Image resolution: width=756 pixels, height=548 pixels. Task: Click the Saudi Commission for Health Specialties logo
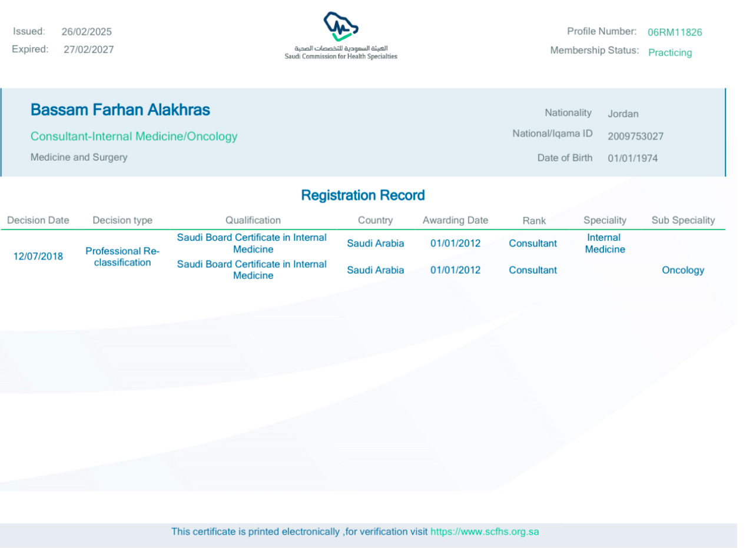[341, 36]
